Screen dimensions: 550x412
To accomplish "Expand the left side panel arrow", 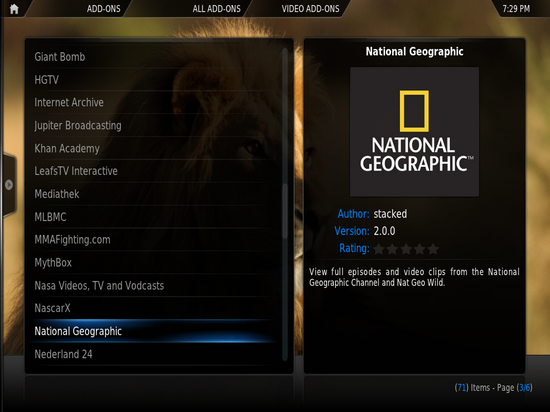I will click(x=9, y=184).
